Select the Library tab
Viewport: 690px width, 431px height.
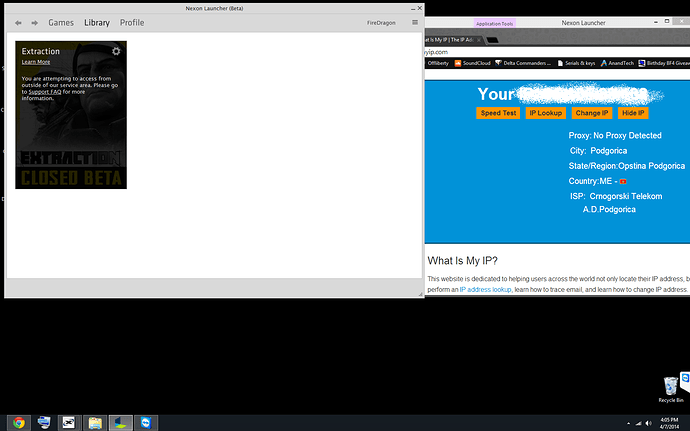[x=97, y=22]
